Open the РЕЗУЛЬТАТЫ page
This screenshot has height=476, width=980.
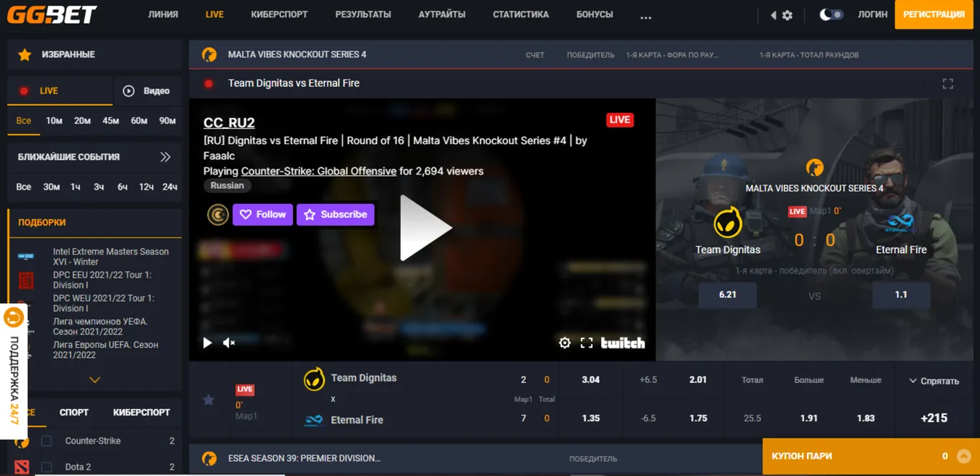pos(363,14)
